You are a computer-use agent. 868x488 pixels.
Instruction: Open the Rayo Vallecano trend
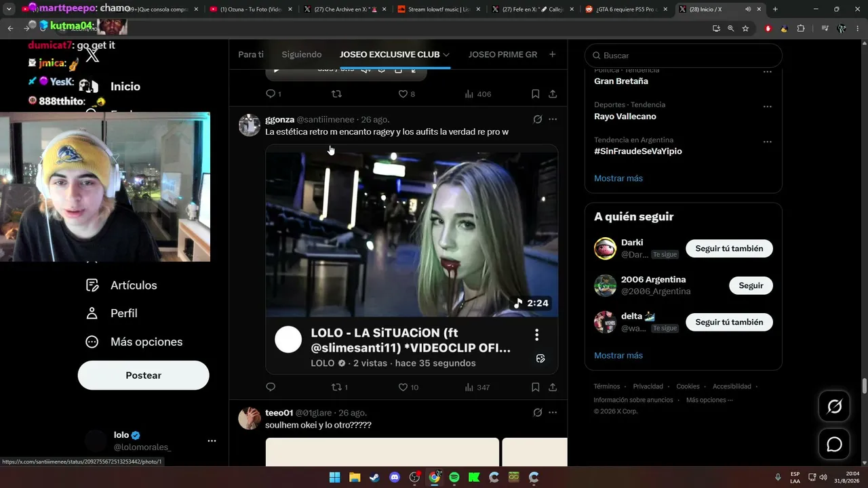point(625,116)
